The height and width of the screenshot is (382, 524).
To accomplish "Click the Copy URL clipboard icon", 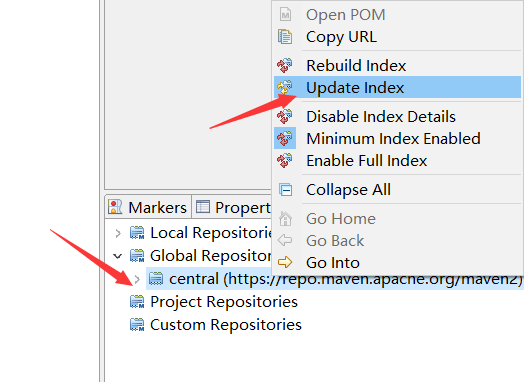I will (x=285, y=36).
